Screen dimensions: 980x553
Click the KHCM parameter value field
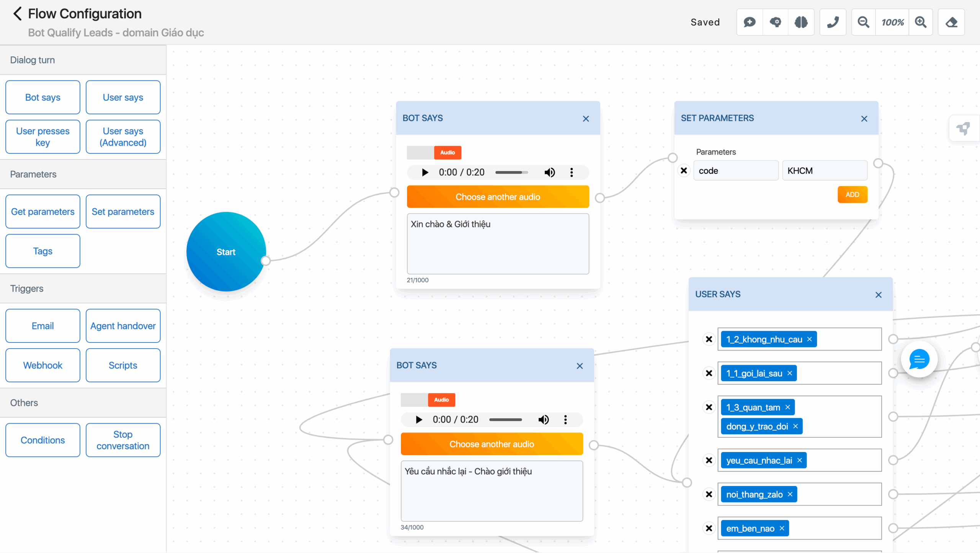click(x=824, y=171)
